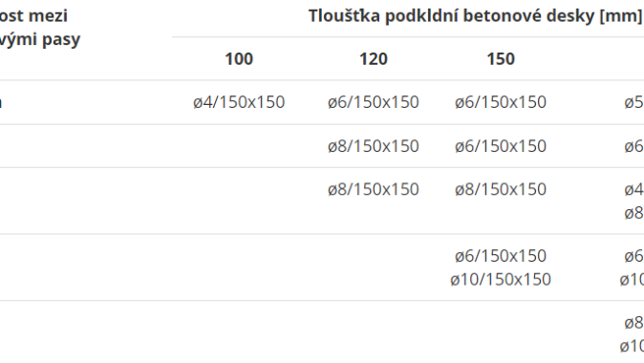This screenshot has height=363, width=644.
Task: Click the 'mezi' header text on left
Action: 49,16
